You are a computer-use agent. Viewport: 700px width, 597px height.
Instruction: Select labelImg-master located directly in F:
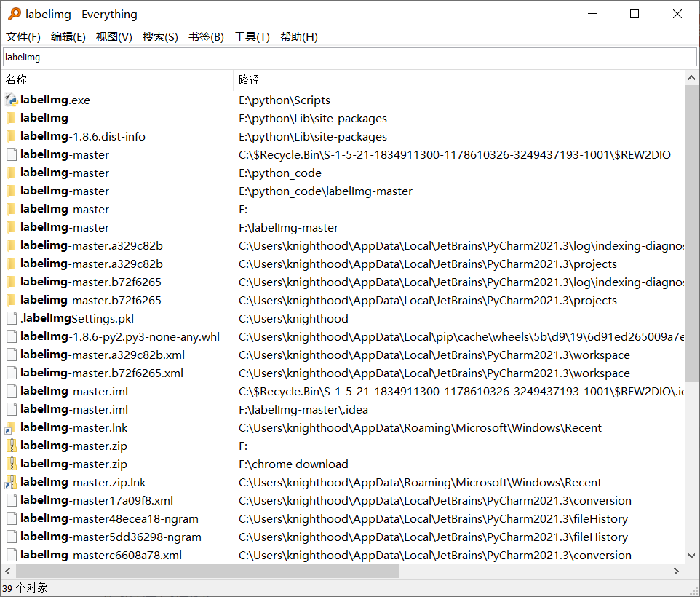[65, 209]
